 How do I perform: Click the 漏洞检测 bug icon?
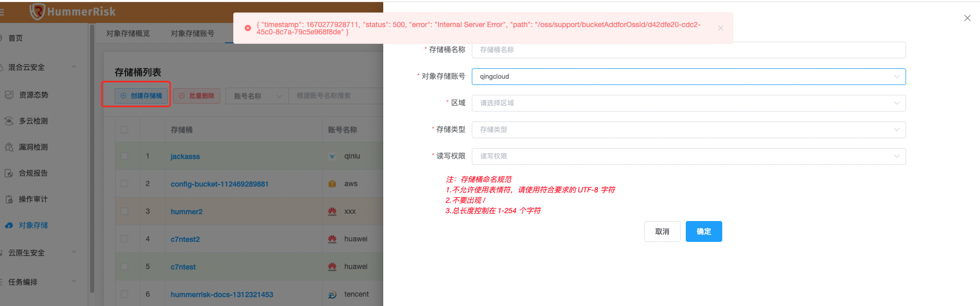click(x=9, y=147)
